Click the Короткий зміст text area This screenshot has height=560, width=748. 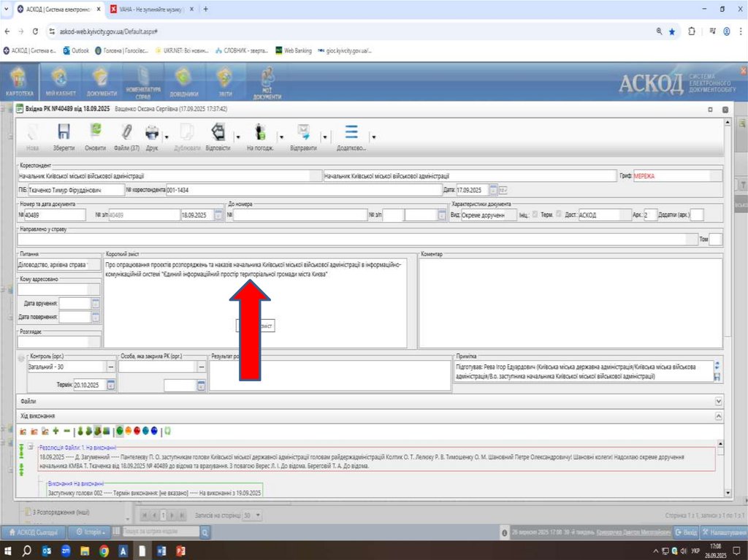(x=255, y=303)
